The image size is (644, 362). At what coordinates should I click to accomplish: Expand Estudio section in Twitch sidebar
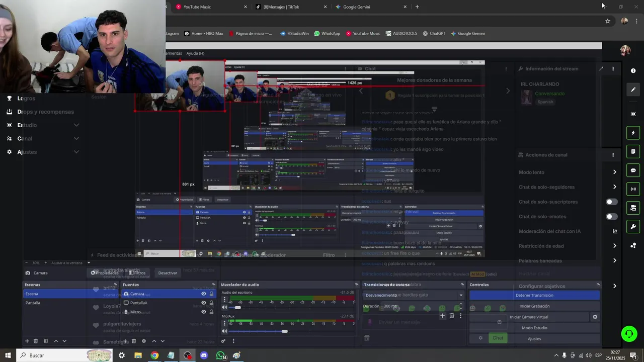(x=76, y=125)
